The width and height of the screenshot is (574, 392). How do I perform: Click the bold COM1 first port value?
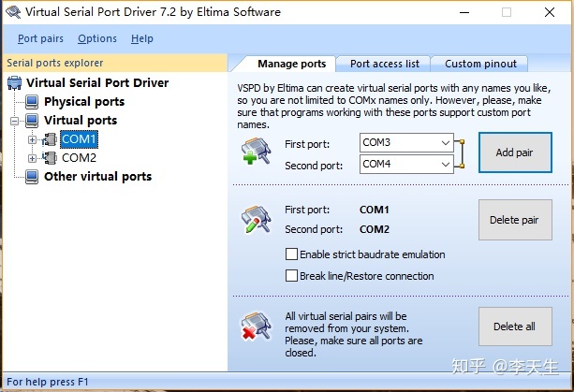coord(375,210)
